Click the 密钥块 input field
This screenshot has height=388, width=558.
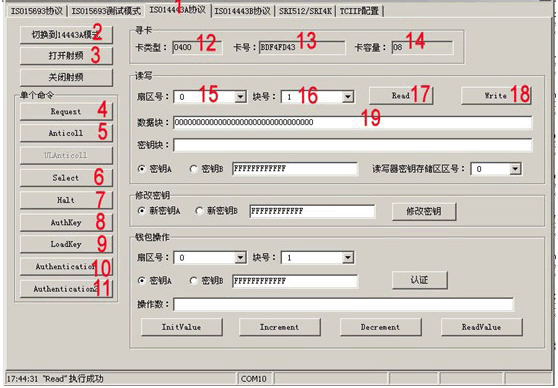(353, 145)
